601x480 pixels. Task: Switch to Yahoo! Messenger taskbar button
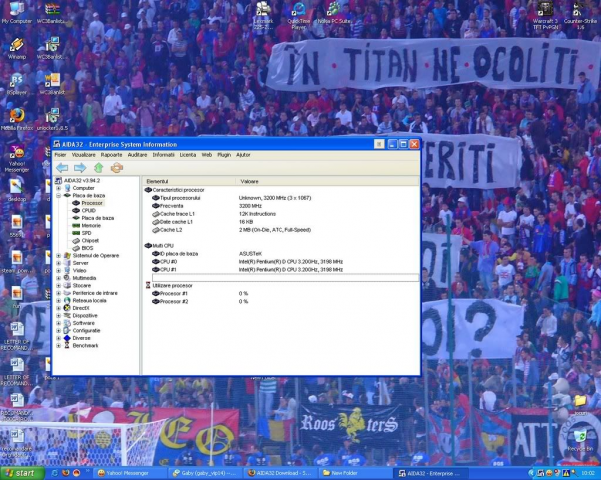click(x=130, y=473)
